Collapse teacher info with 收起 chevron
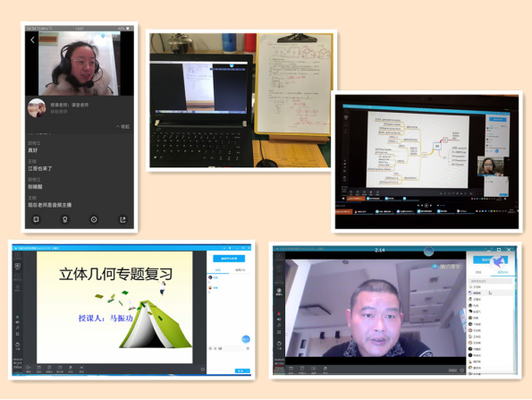Screen dimensions: 532x400 (x=122, y=127)
